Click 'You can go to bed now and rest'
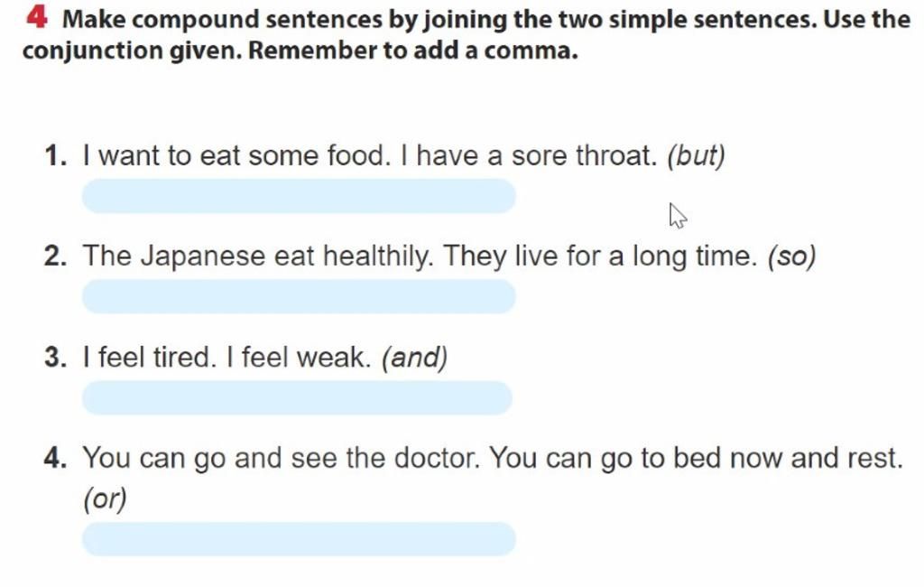Viewport: 924px width, 587px height. tap(696, 459)
